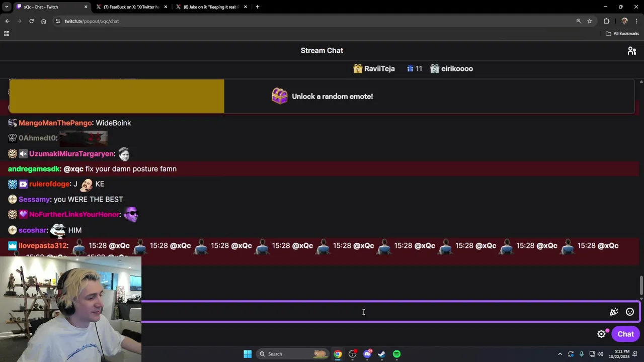Click the WideBoink message text

pyautogui.click(x=113, y=123)
